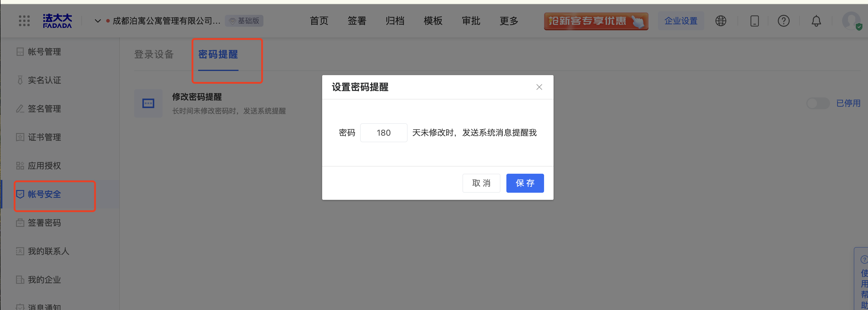This screenshot has width=868, height=310.
Task: Click the globe language icon
Action: click(x=721, y=21)
